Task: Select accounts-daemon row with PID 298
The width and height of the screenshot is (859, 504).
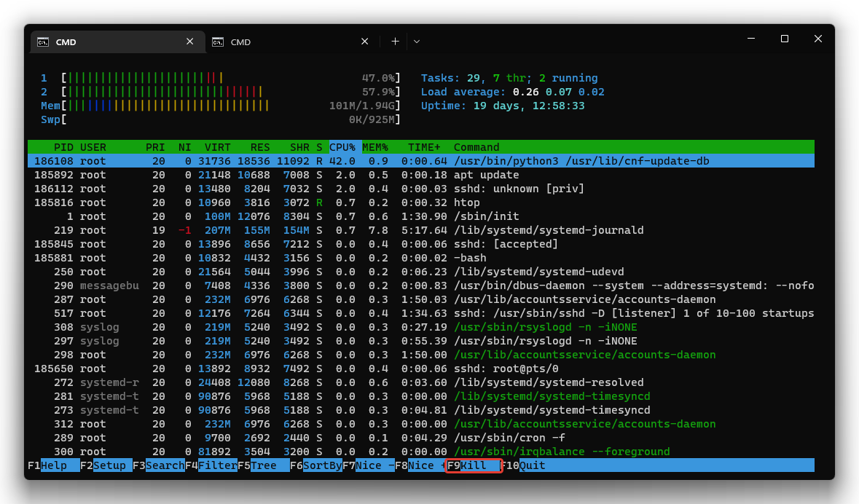Action: [x=420, y=355]
